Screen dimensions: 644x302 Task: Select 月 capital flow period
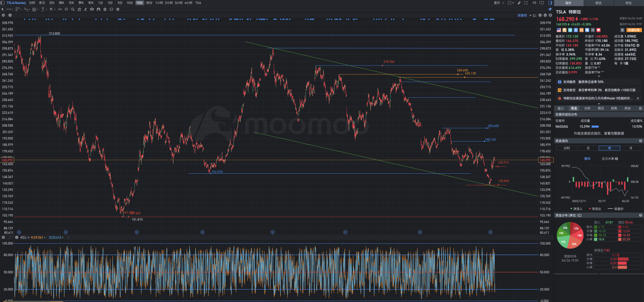631,148
